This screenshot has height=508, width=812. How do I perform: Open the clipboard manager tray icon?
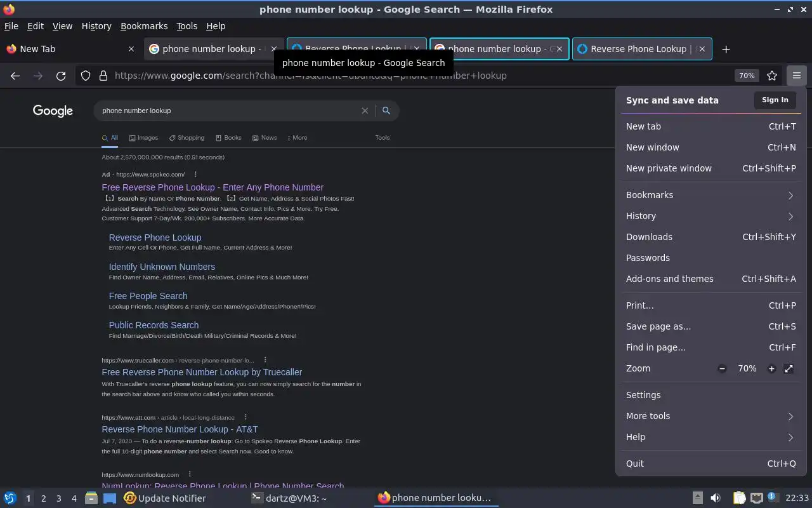pos(739,498)
